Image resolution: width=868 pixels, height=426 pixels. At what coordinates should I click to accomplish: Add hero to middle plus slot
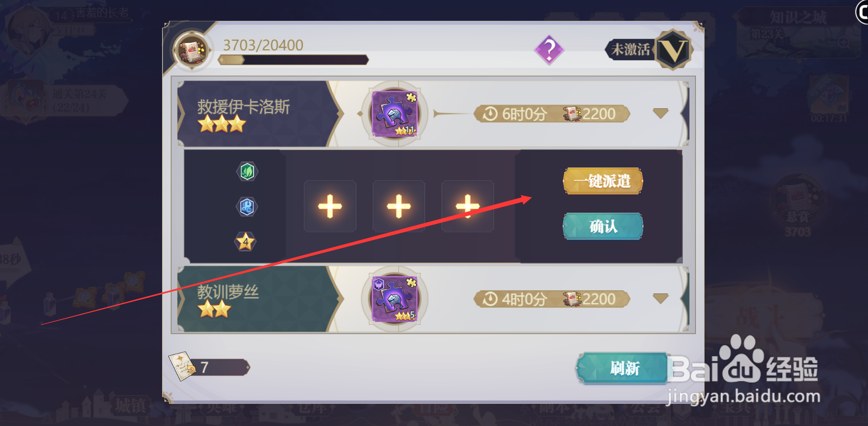click(x=399, y=206)
